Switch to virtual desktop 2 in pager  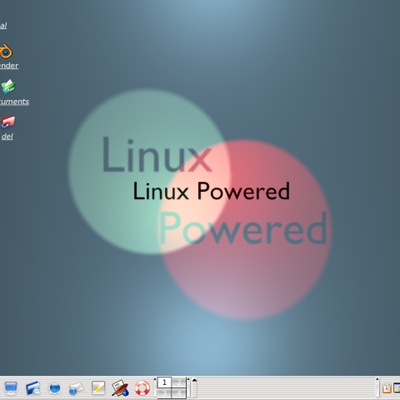click(x=179, y=383)
